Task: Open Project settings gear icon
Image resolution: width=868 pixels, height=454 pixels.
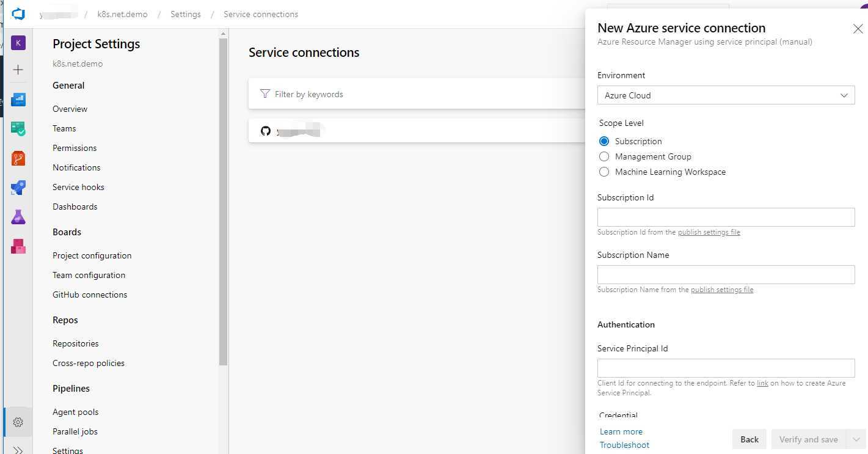Action: coord(18,422)
